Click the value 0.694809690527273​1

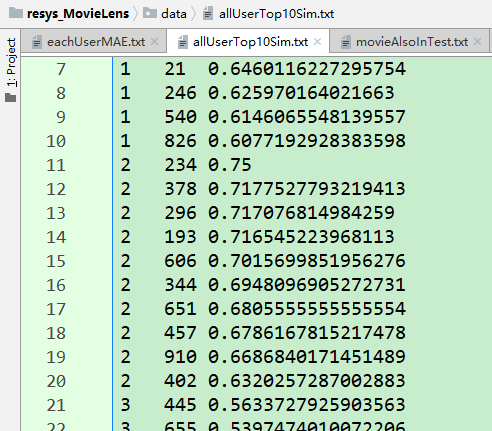click(307, 285)
